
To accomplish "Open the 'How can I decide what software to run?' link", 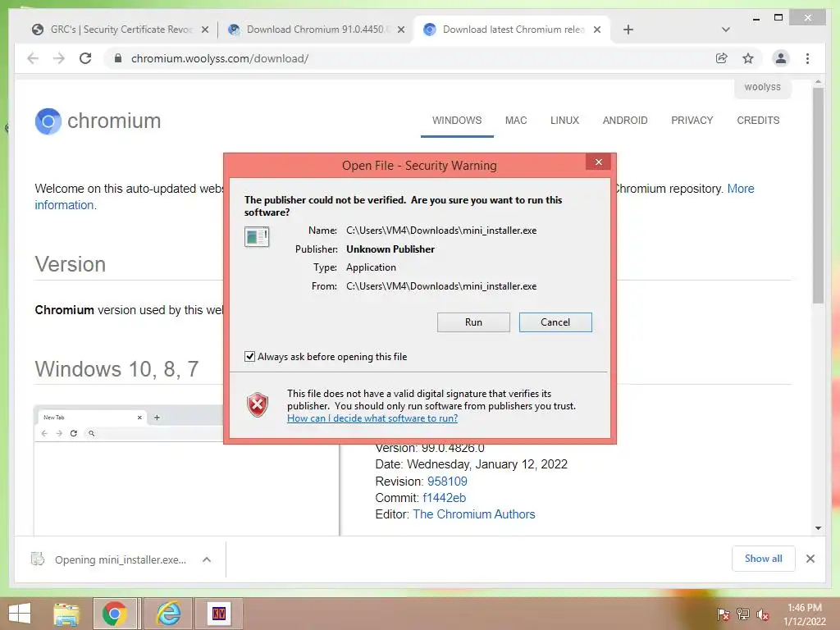I will click(372, 418).
